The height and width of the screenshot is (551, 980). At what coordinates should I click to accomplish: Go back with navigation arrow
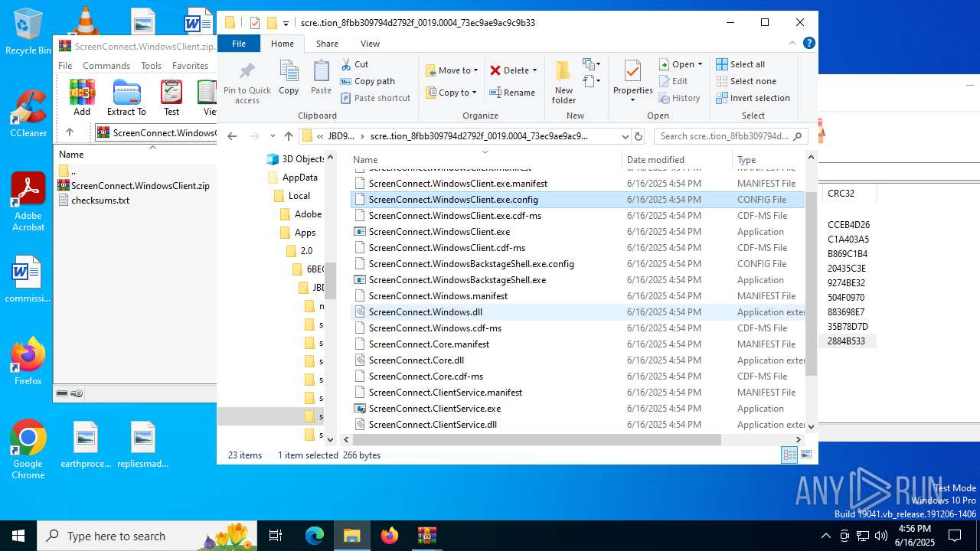(x=232, y=136)
